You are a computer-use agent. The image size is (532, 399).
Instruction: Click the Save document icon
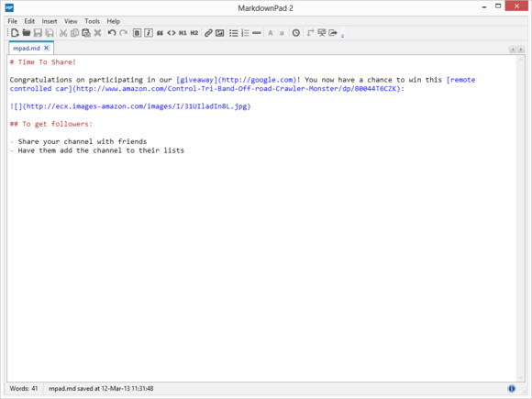pos(38,33)
